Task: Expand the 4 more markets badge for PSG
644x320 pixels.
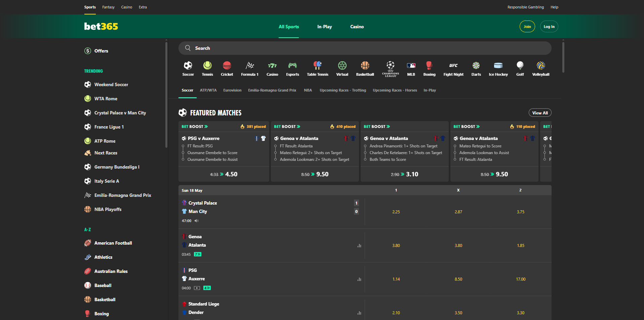Action: coord(207,288)
